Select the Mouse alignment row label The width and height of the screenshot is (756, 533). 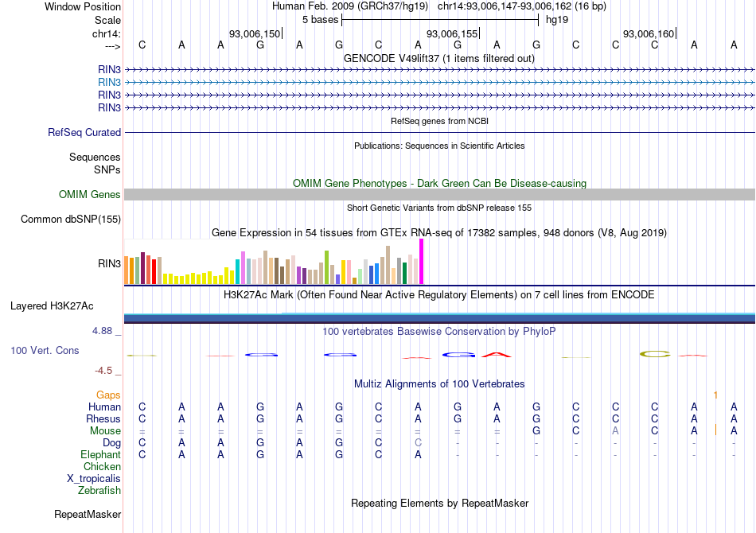(x=105, y=431)
